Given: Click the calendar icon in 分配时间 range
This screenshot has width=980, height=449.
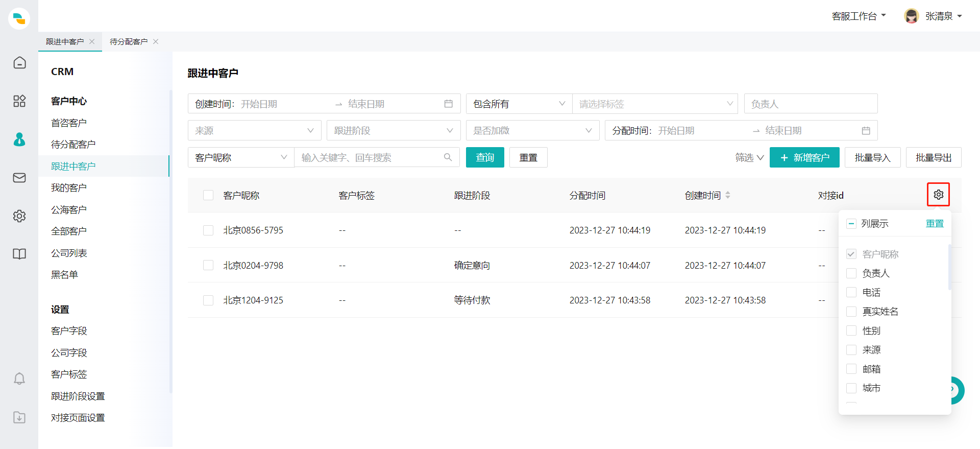Looking at the screenshot, I should click(866, 131).
